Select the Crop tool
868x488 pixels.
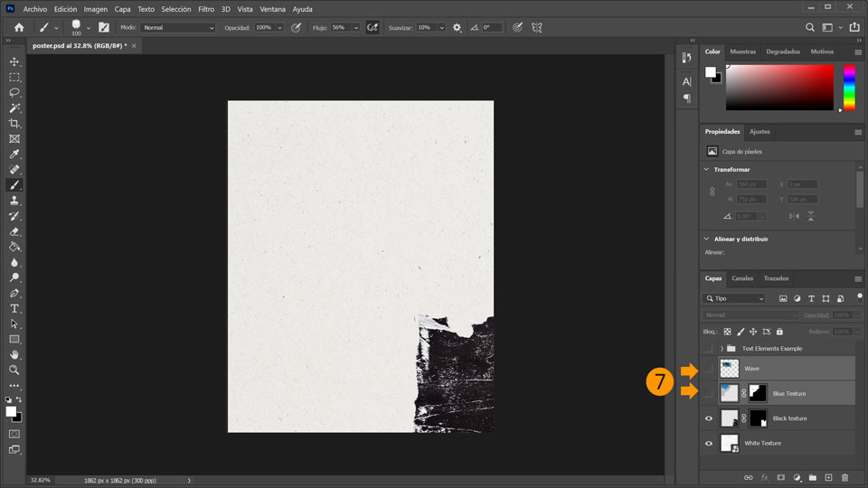click(x=14, y=123)
